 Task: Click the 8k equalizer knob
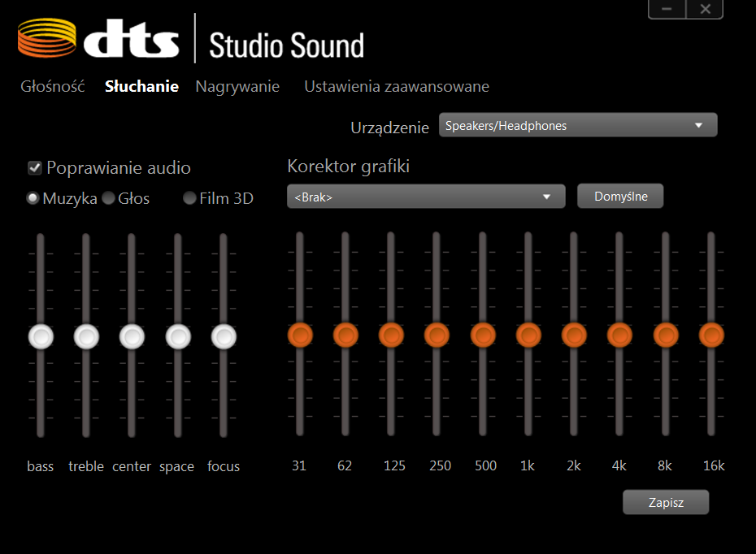coord(666,335)
